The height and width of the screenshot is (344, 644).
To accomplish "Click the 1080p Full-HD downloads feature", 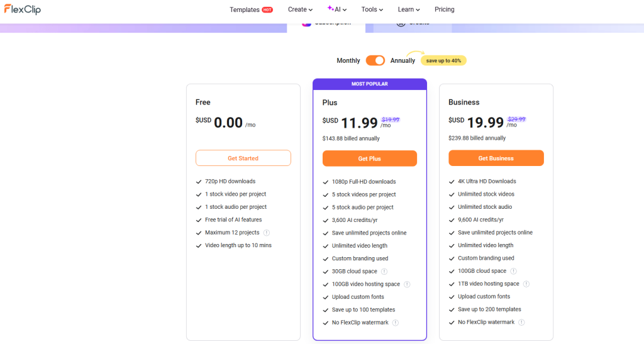I will coord(364,182).
